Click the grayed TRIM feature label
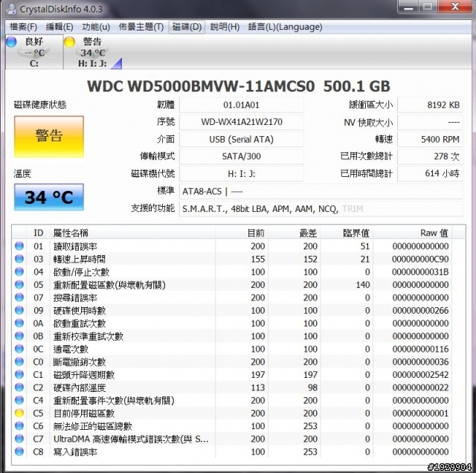Image resolution: width=476 pixels, height=473 pixels. tap(353, 209)
